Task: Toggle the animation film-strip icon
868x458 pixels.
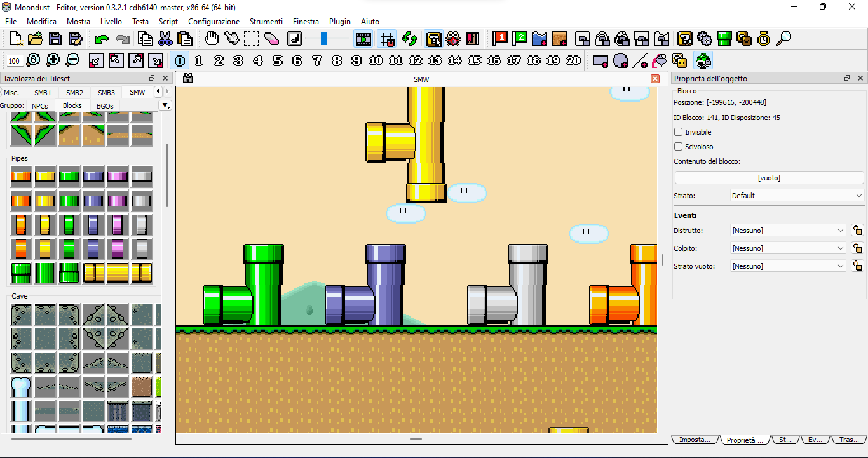Action: click(363, 39)
